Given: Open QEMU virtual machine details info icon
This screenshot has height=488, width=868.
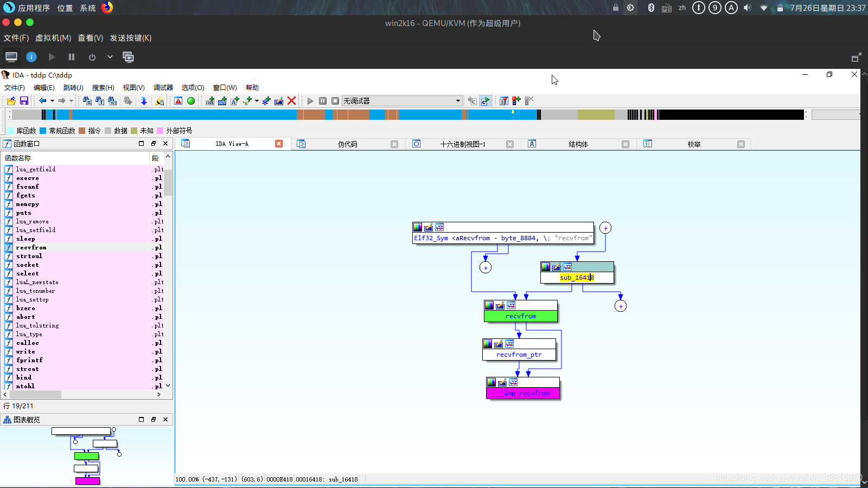Looking at the screenshot, I should [x=31, y=57].
